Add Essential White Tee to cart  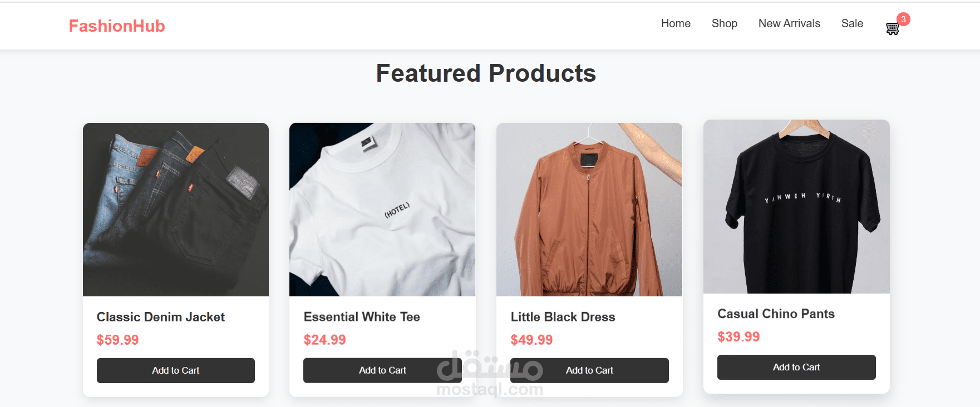[x=382, y=370]
